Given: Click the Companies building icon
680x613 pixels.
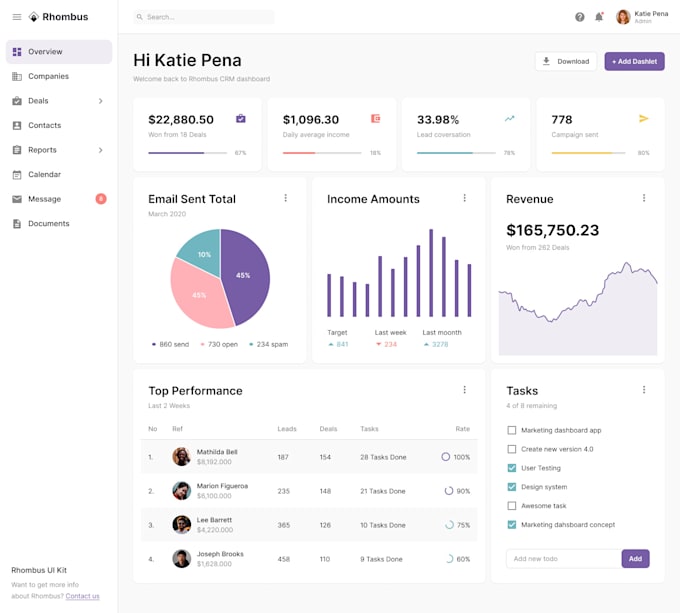Looking at the screenshot, I should 17,76.
